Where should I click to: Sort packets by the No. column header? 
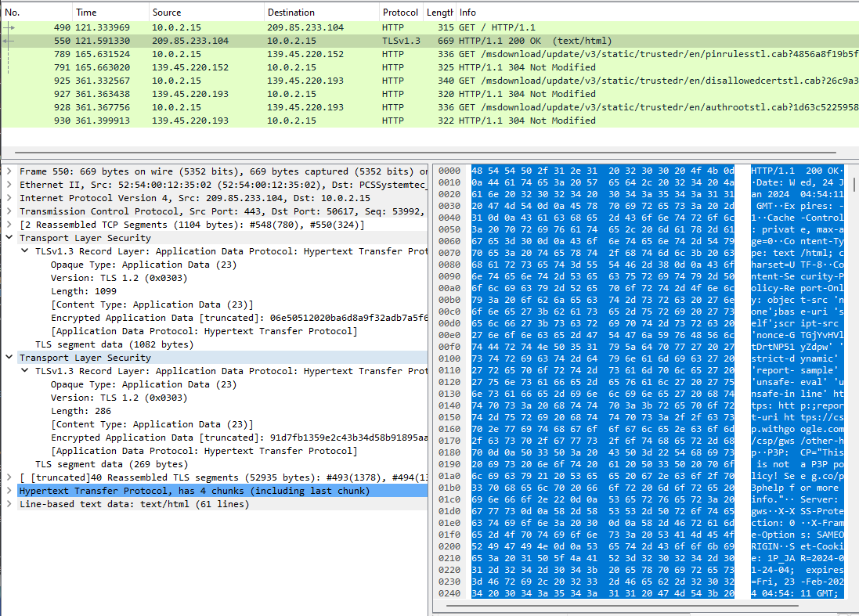(36, 12)
